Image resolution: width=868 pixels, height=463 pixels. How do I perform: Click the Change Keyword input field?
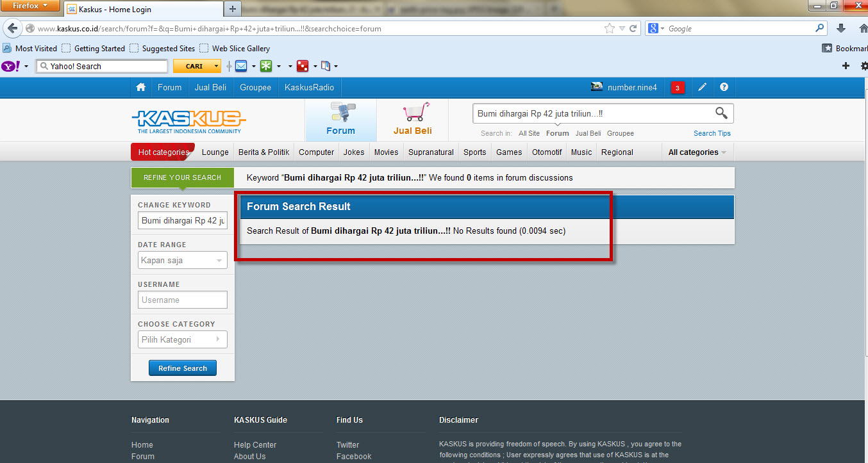183,221
